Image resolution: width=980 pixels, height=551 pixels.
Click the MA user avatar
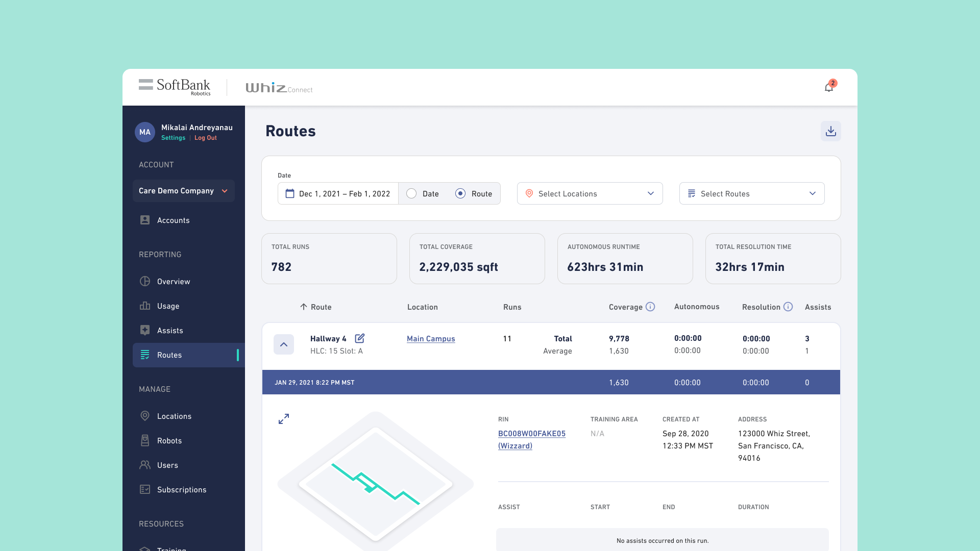tap(145, 132)
